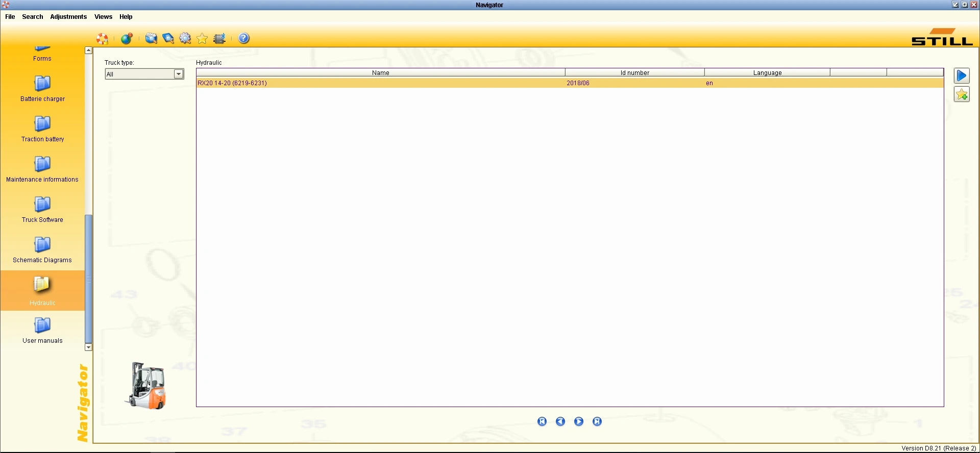Screen dimensions: 980x453
Task: Click the lifebuoy with lock toolbar icon
Action: pyautogui.click(x=103, y=38)
